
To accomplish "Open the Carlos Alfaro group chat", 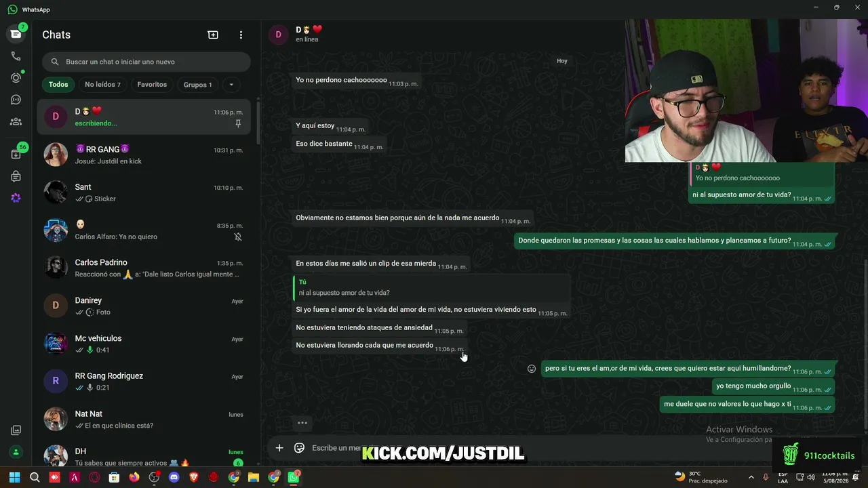I will pyautogui.click(x=144, y=230).
